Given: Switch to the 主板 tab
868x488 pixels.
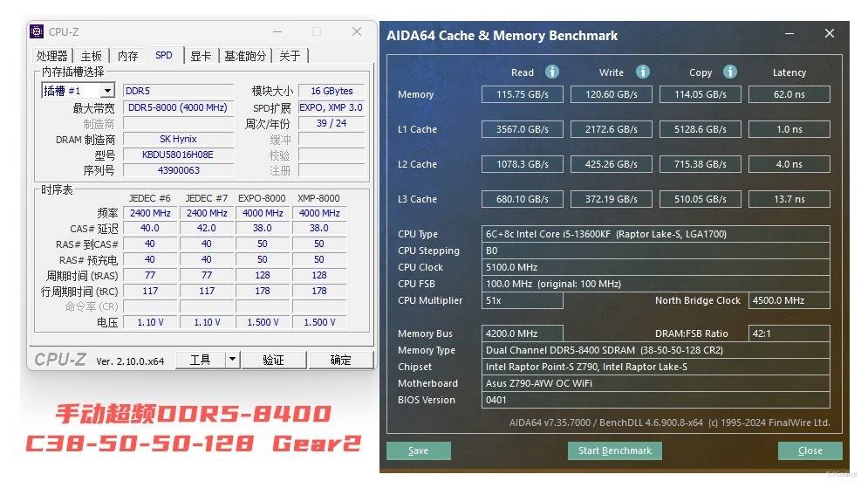Looking at the screenshot, I should [x=92, y=56].
